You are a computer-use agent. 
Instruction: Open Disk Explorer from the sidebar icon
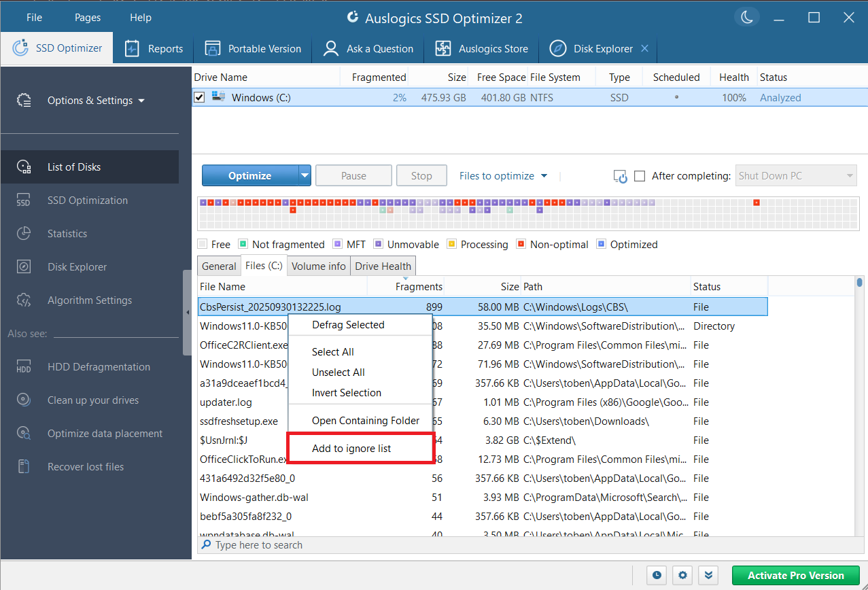(24, 267)
